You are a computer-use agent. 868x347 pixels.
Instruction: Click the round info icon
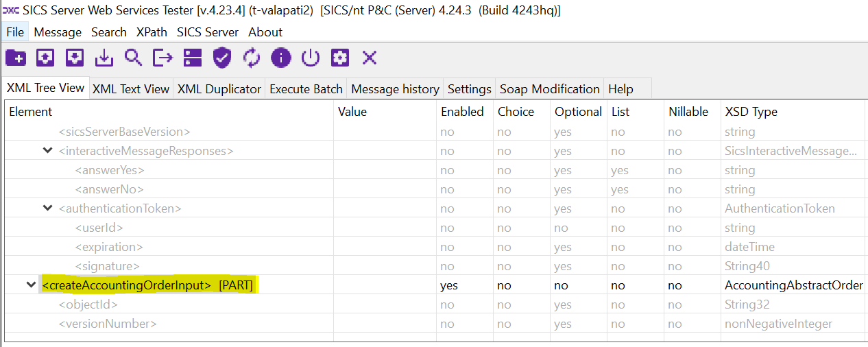281,58
